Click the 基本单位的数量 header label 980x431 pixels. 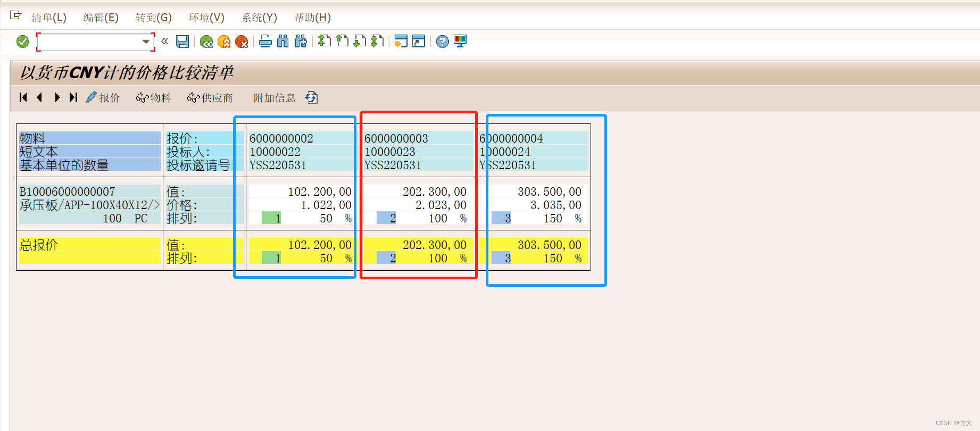64,165
